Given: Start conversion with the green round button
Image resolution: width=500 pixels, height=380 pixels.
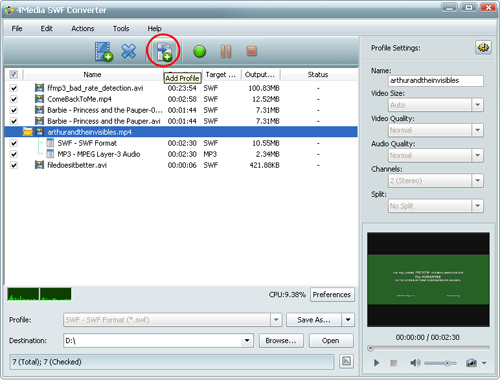Looking at the screenshot, I should click(199, 52).
